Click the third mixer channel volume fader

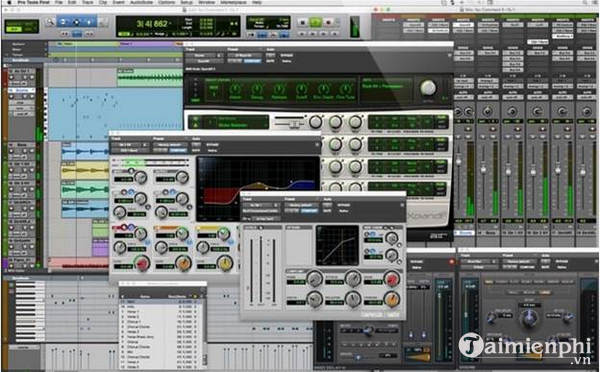click(509, 171)
